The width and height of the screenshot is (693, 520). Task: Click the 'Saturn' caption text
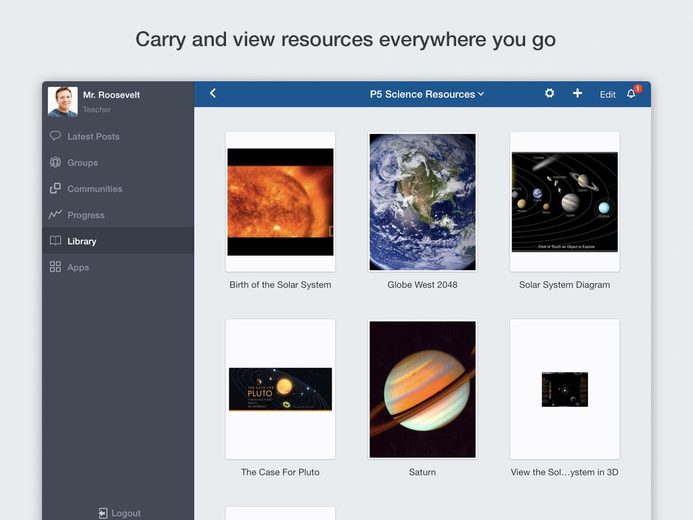click(x=423, y=472)
